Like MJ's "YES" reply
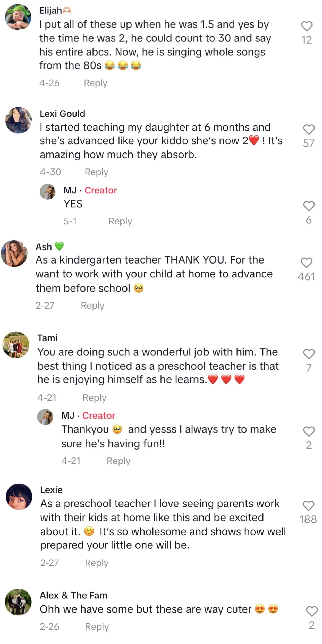 click(309, 206)
